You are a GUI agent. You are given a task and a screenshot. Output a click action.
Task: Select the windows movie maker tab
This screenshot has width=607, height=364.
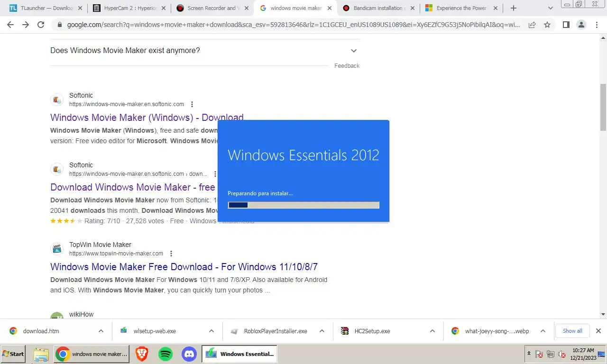tap(295, 8)
